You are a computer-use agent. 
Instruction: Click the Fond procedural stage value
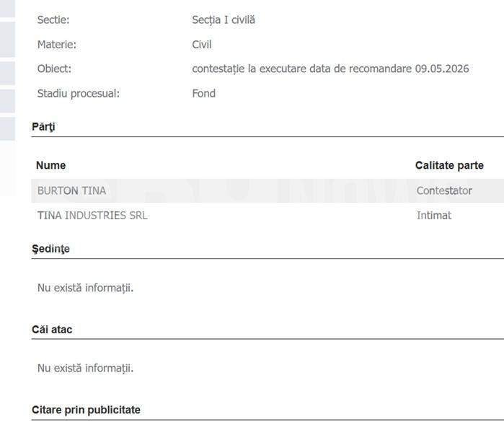coord(203,93)
